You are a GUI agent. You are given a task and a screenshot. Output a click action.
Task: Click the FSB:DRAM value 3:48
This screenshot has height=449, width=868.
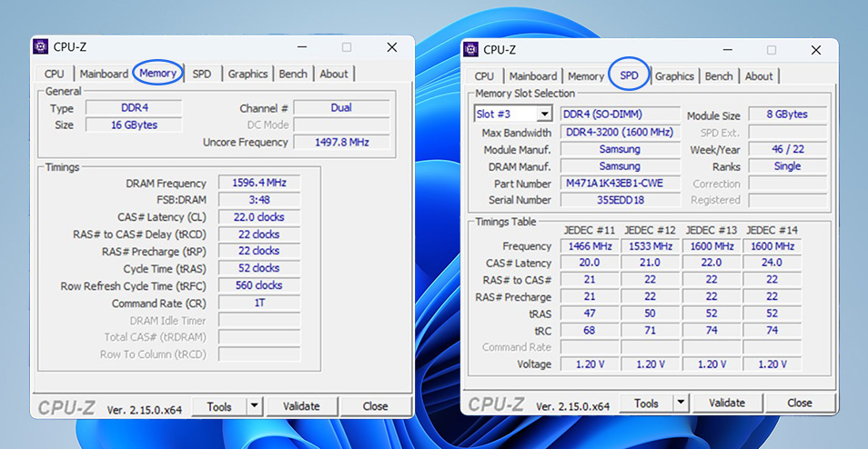pyautogui.click(x=259, y=200)
